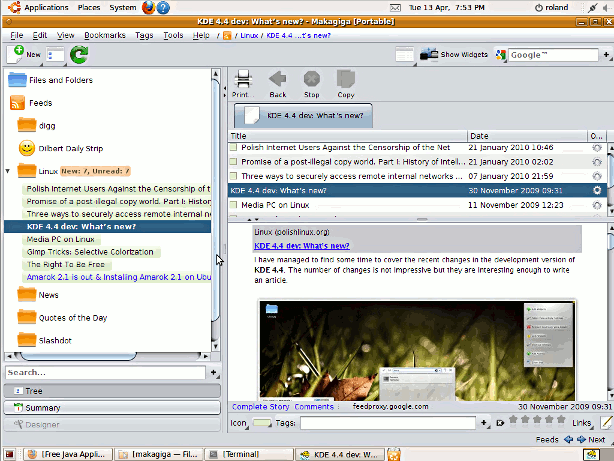This screenshot has height=461, width=614.
Task: Open the Comments link
Action: [x=314, y=407]
